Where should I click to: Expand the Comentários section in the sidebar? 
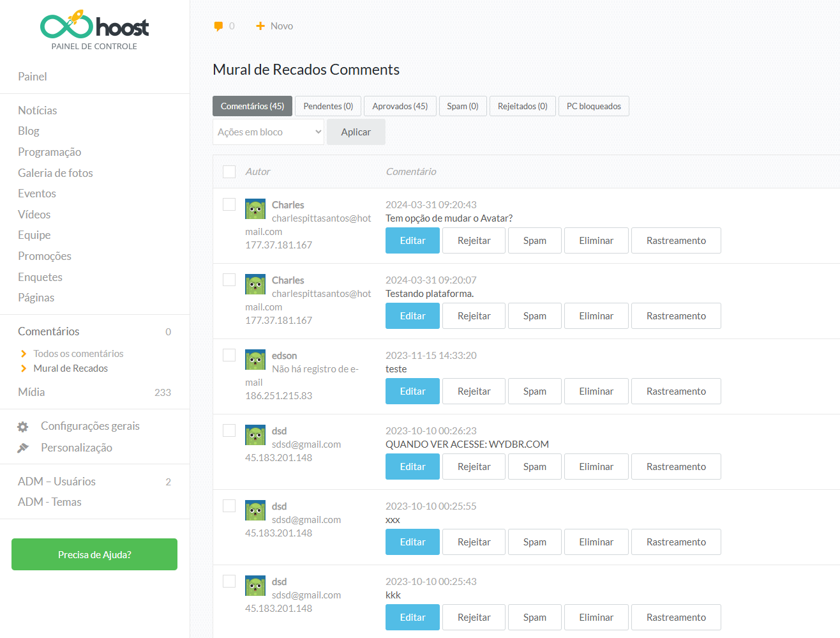click(x=49, y=331)
